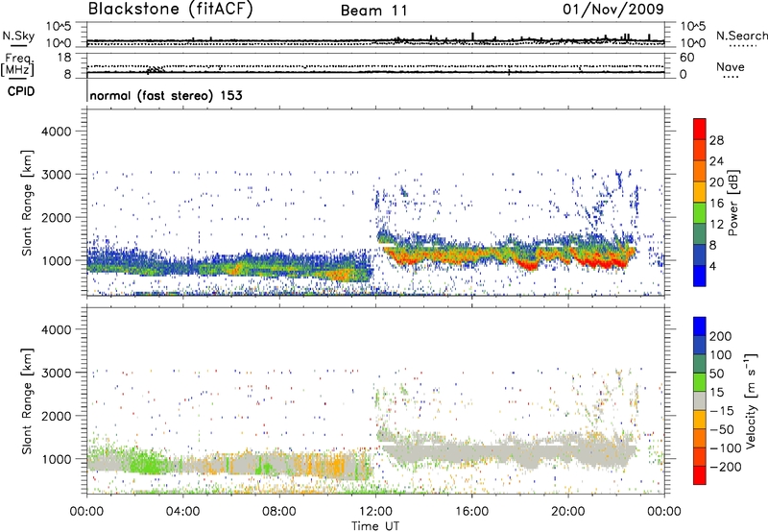Click the "24" label on the power colorbar
The width and height of the screenshot is (768, 532).
coord(716,161)
